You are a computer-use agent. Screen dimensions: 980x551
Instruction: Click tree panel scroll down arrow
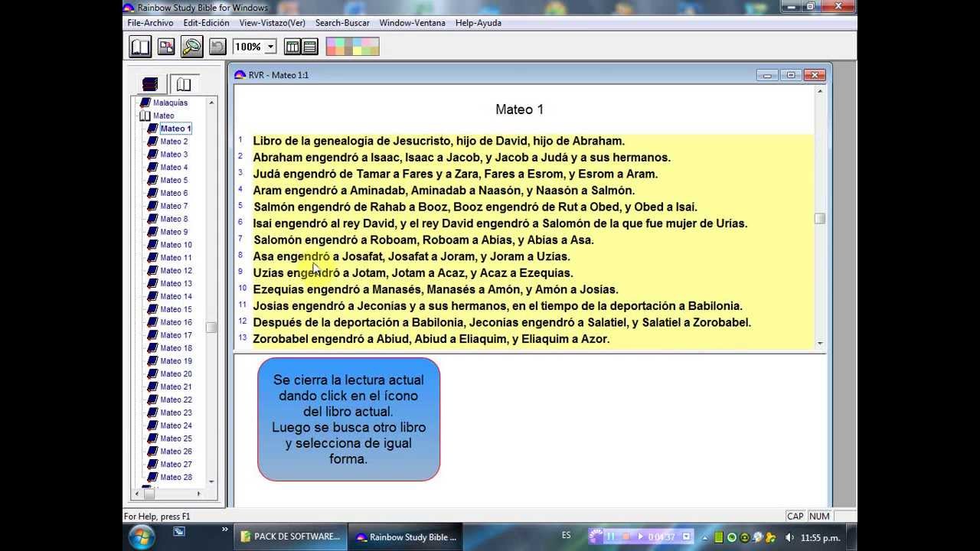tap(211, 482)
